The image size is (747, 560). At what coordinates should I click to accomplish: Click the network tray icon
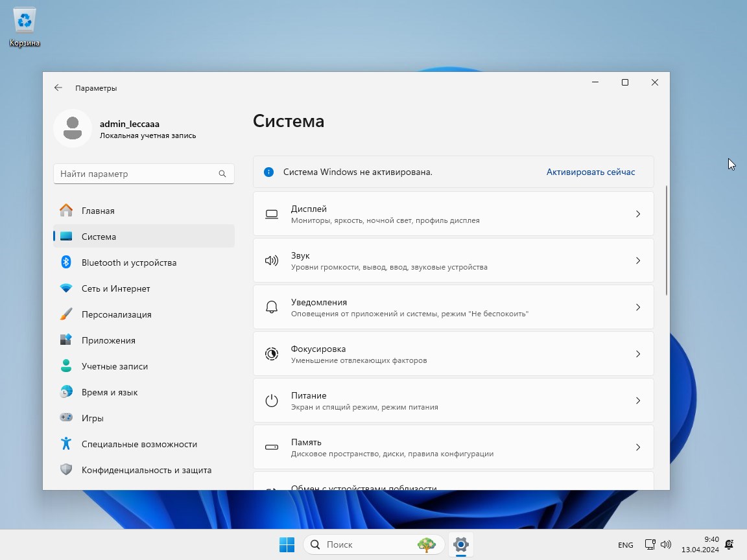[650, 544]
